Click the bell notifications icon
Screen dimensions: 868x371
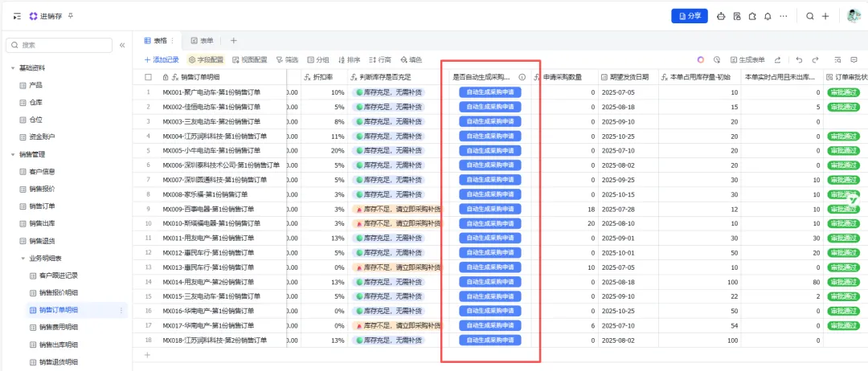click(x=768, y=17)
